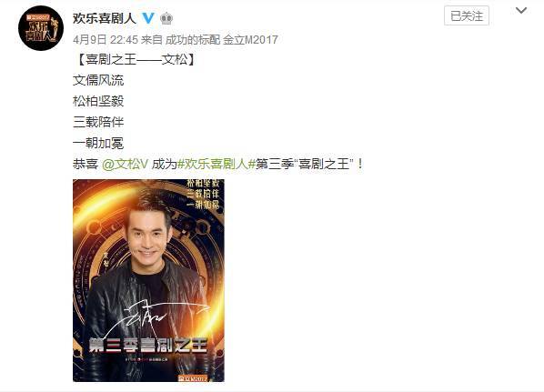Click the crown membership icon
This screenshot has height=392, width=544.
click(166, 18)
